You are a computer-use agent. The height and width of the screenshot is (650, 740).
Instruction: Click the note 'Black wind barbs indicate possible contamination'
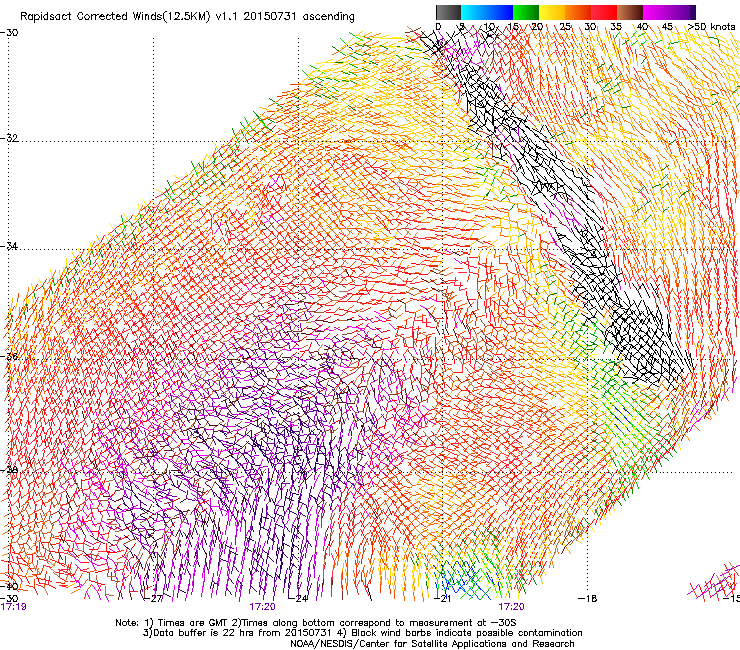[x=467, y=633]
